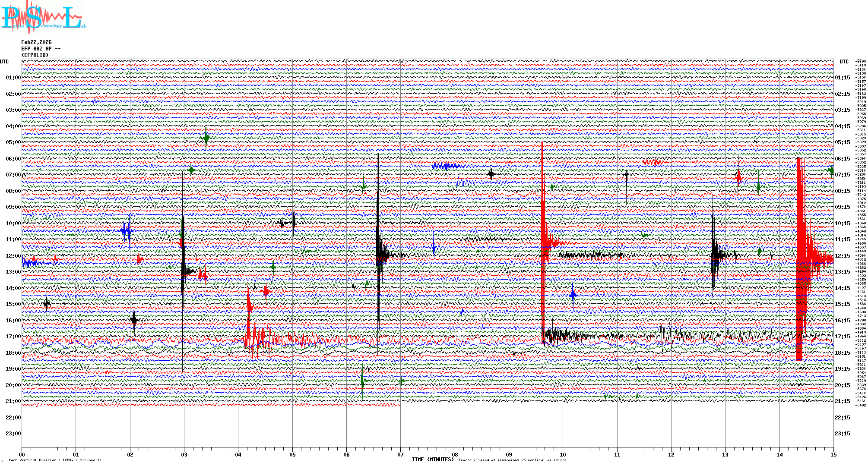Click the Feb22,2026 date label
This screenshot has width=868, height=466.
pyautogui.click(x=36, y=42)
